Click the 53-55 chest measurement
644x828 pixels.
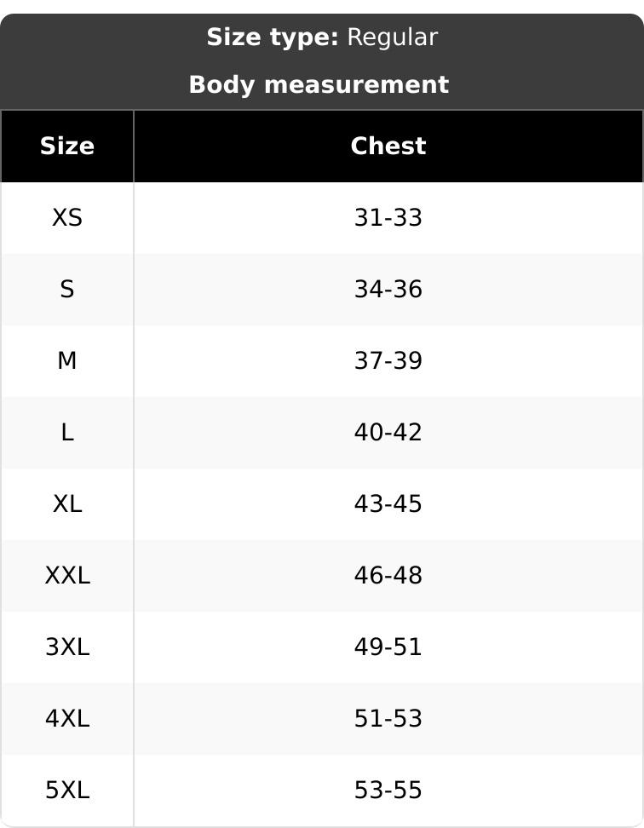tap(388, 791)
